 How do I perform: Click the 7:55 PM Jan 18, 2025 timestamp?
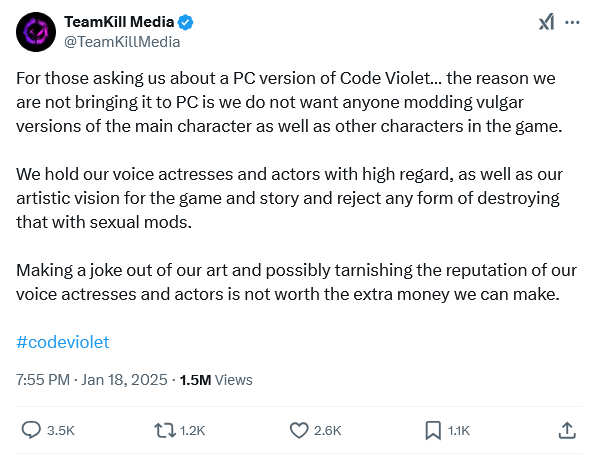pyautogui.click(x=92, y=380)
